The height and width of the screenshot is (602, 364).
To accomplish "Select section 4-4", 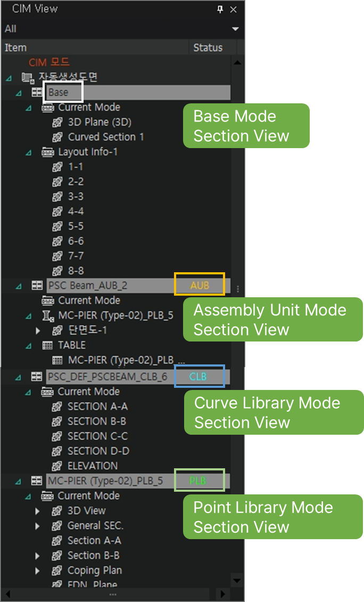I will tap(76, 211).
